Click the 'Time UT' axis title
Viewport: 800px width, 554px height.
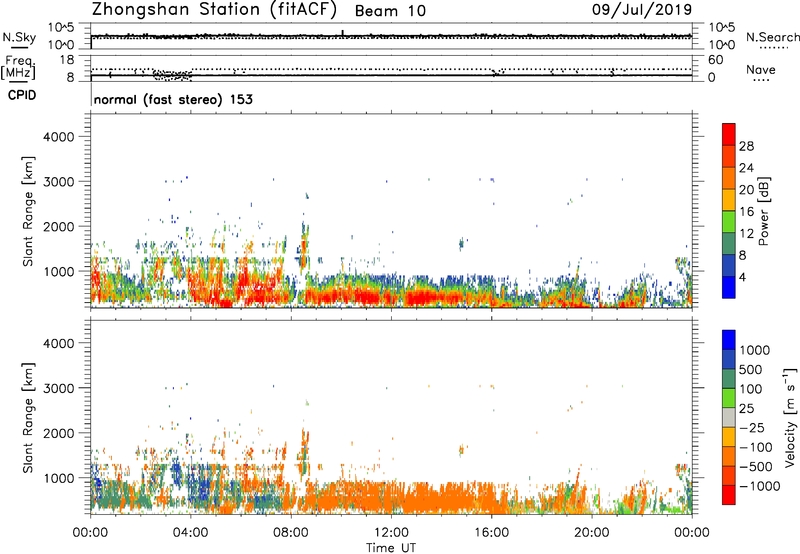click(x=391, y=548)
